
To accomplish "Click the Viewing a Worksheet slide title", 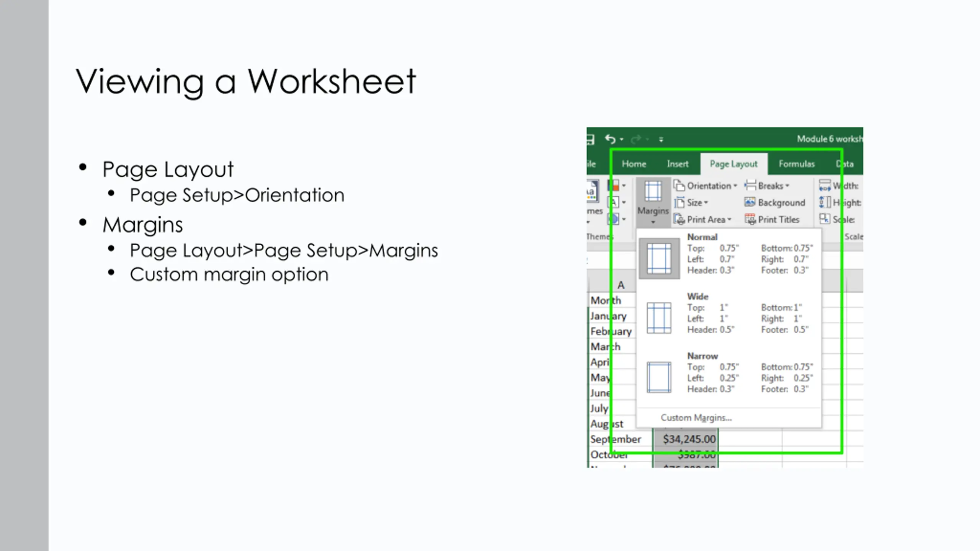I will (246, 82).
